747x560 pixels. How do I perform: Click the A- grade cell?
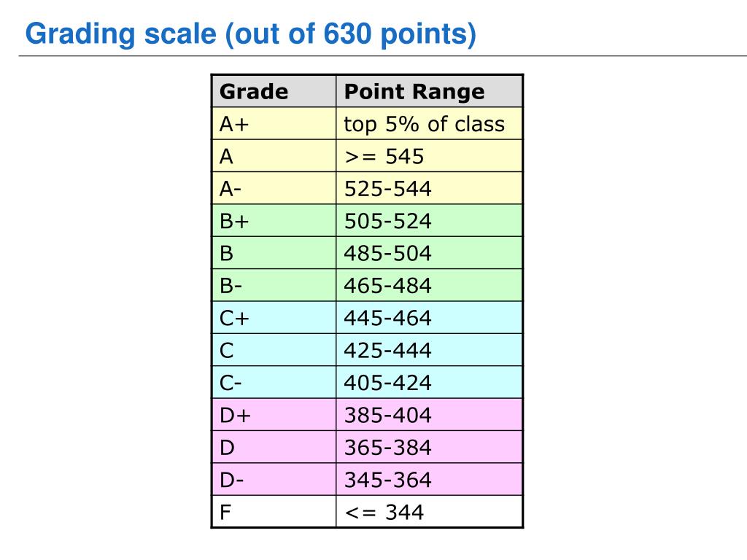pyautogui.click(x=274, y=188)
